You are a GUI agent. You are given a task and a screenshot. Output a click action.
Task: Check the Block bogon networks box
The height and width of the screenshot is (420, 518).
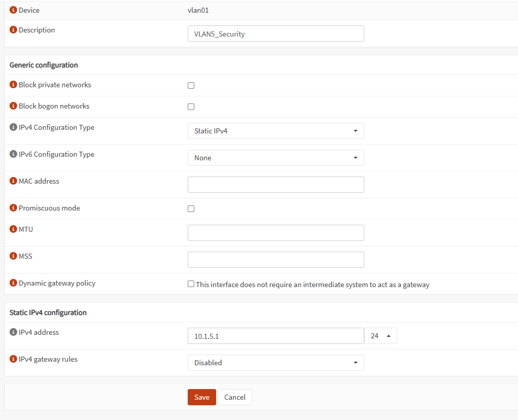tap(191, 107)
